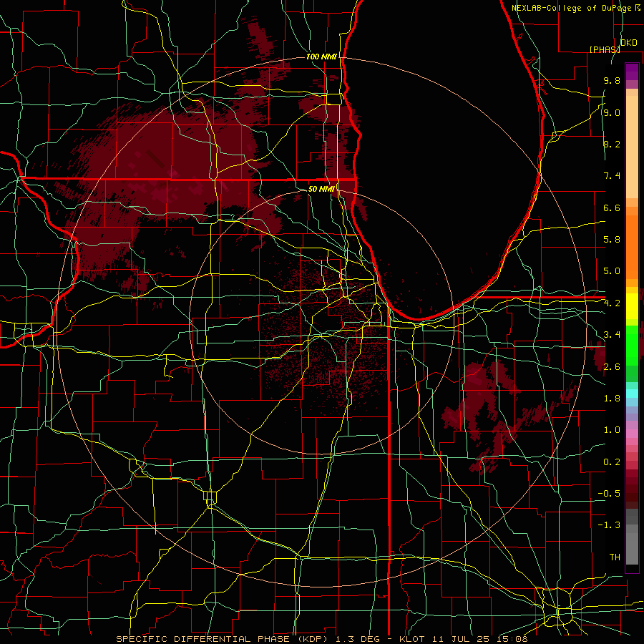Click the 3.4 scale value
This screenshot has width=644, height=644.
[612, 335]
